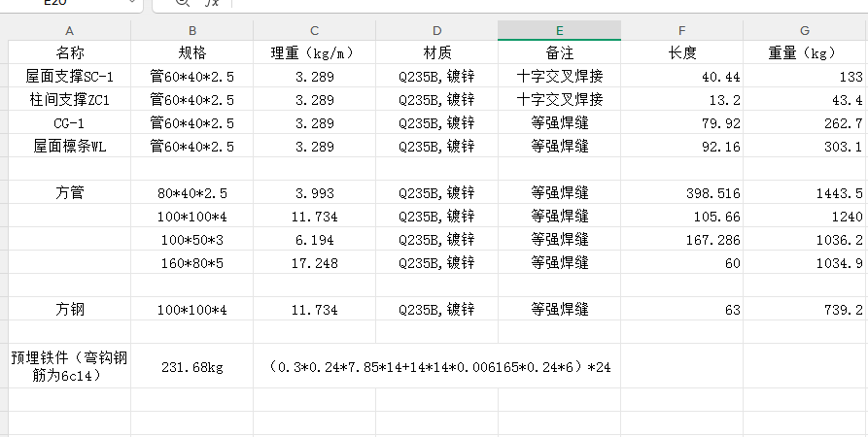The height and width of the screenshot is (437, 868).
Task: Click the 92.16 length cell
Action: pos(681,146)
